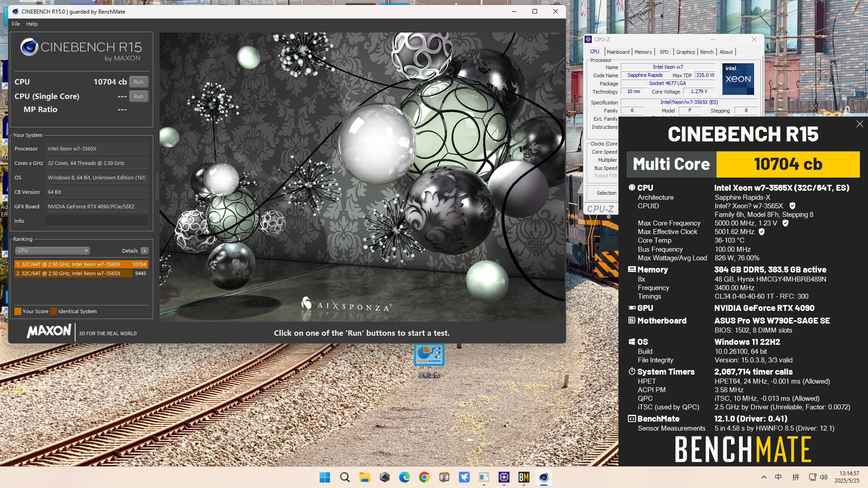The image size is (868, 488).
Task: Open Google Chrome from taskbar
Action: point(424,477)
